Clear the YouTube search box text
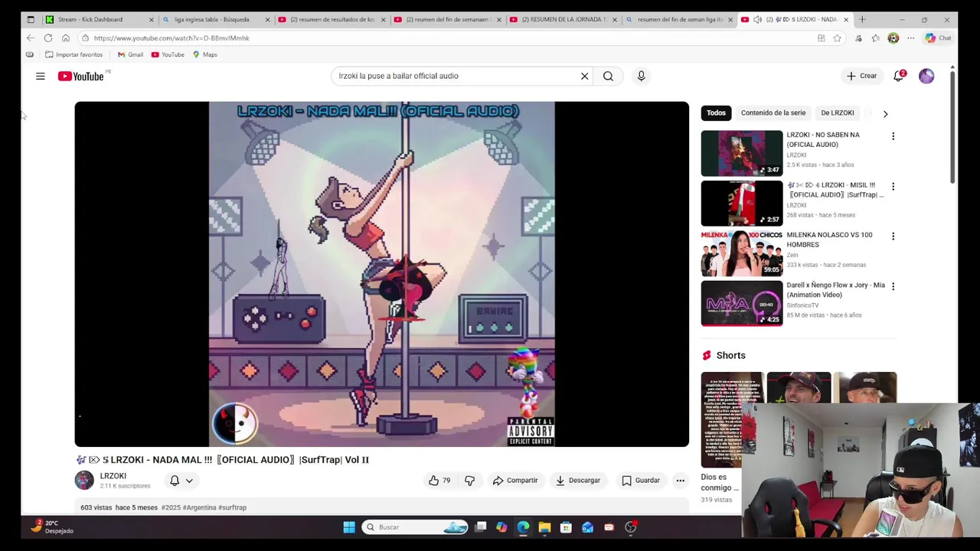The height and width of the screenshot is (551, 980). click(x=584, y=76)
